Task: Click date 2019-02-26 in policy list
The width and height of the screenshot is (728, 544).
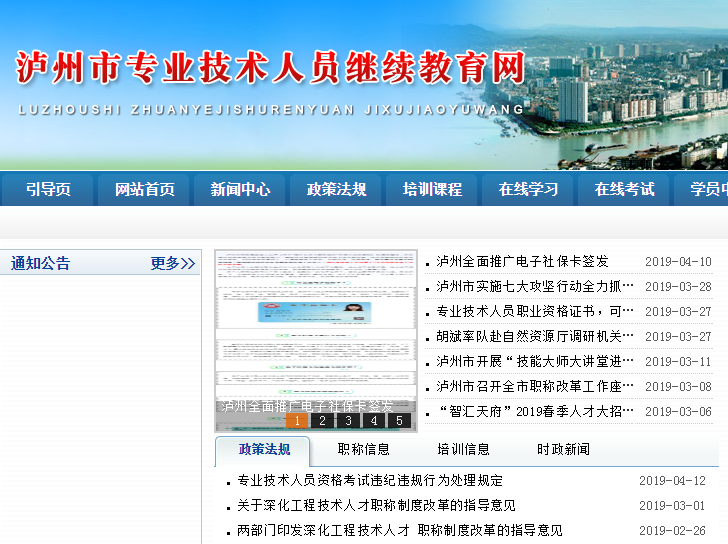Action: (x=672, y=531)
